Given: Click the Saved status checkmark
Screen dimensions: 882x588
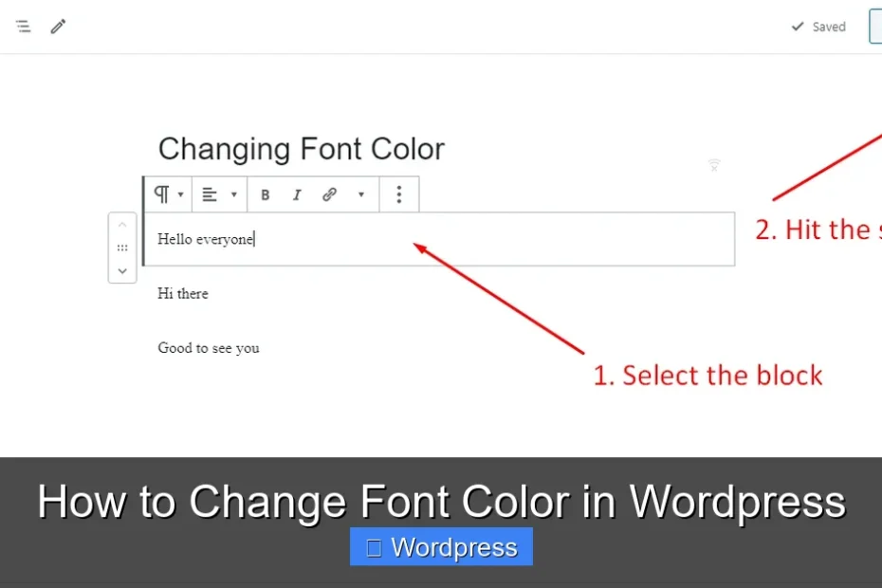Looking at the screenshot, I should point(798,27).
